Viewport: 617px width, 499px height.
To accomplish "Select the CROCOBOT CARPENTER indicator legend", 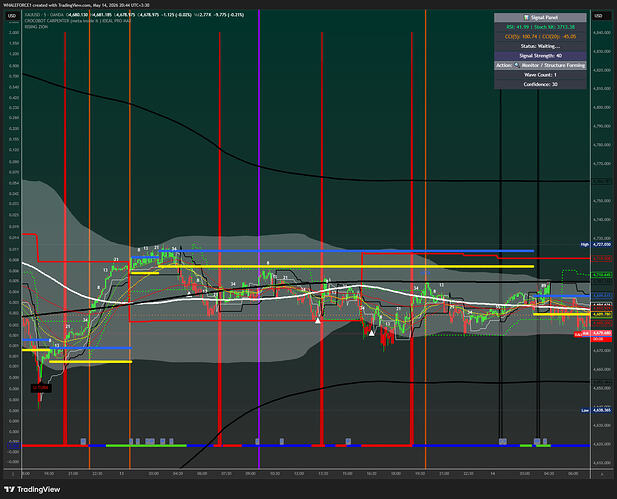I will (77, 20).
